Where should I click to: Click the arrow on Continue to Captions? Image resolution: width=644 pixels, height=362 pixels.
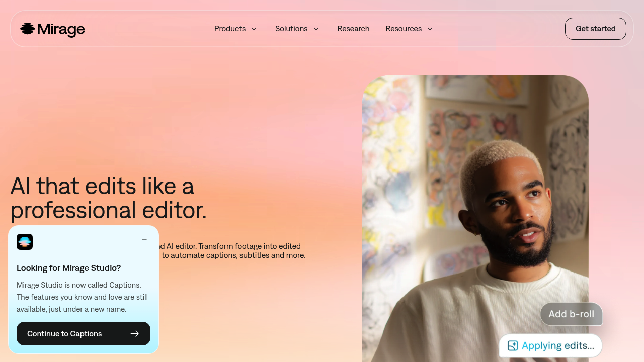(x=134, y=334)
